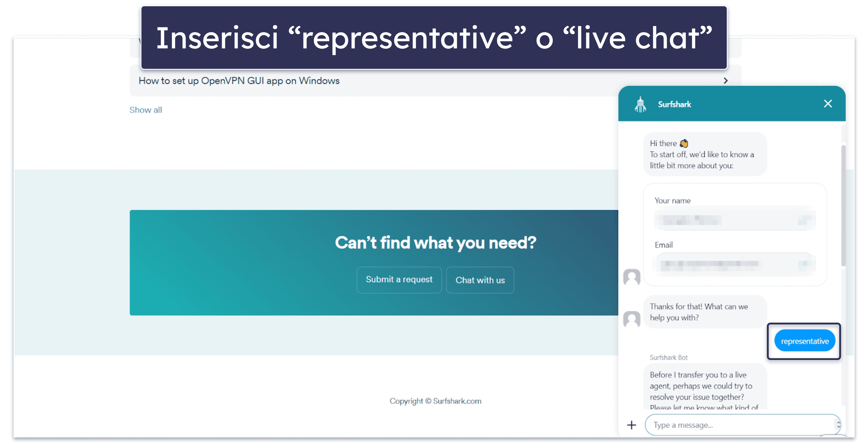Image resolution: width=868 pixels, height=443 pixels.
Task: Click the sent representative message bubble
Action: (805, 341)
